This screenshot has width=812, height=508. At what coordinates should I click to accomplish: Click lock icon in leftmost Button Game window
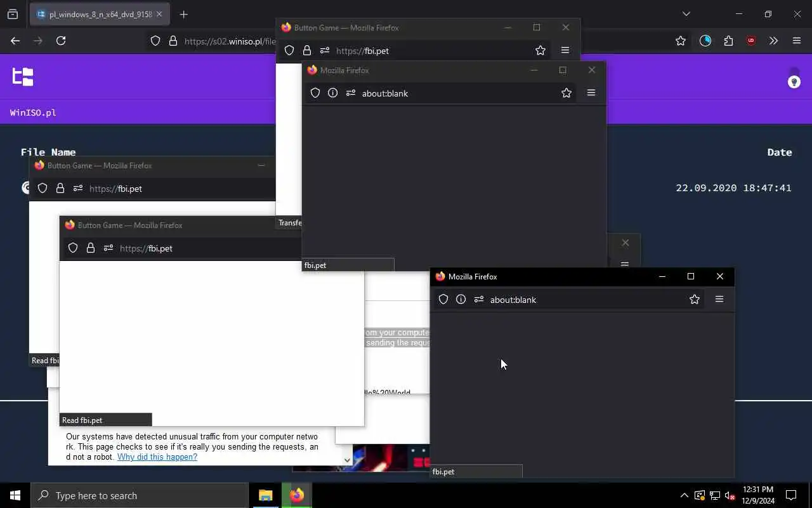click(60, 188)
